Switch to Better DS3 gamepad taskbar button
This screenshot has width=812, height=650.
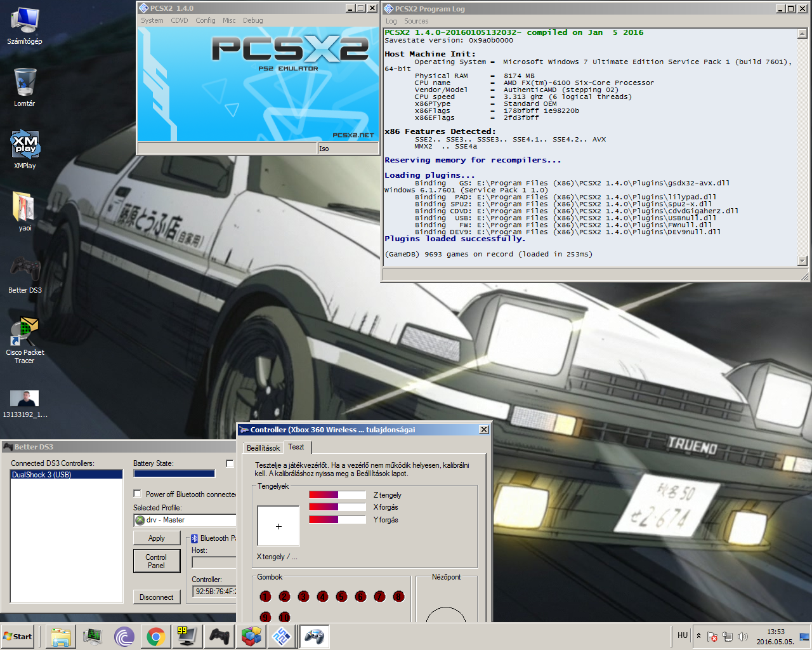(219, 636)
